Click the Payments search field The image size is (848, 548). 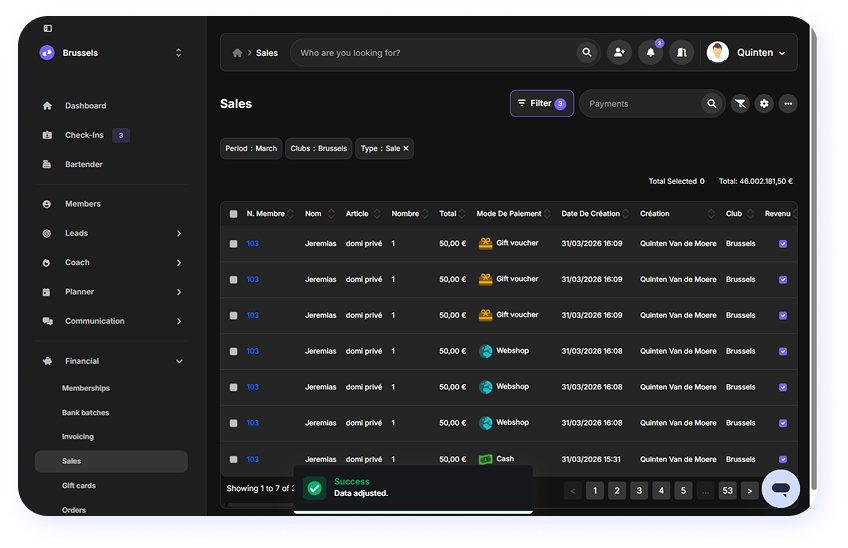click(x=640, y=103)
